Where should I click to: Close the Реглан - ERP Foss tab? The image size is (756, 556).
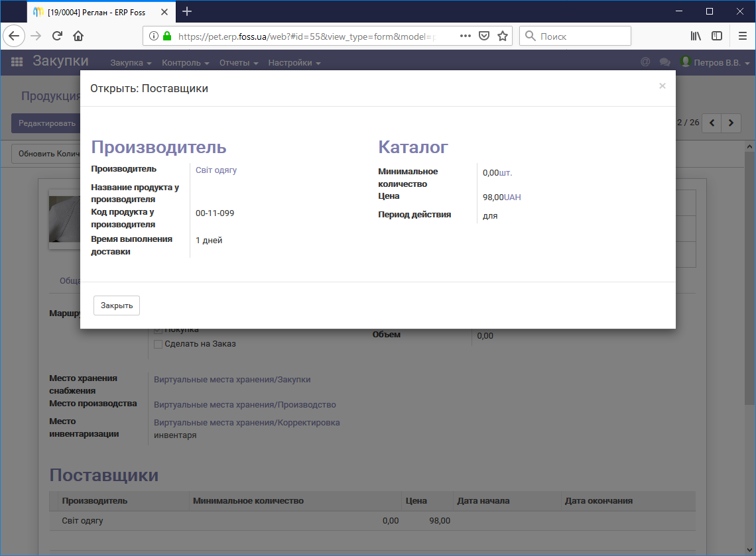164,12
